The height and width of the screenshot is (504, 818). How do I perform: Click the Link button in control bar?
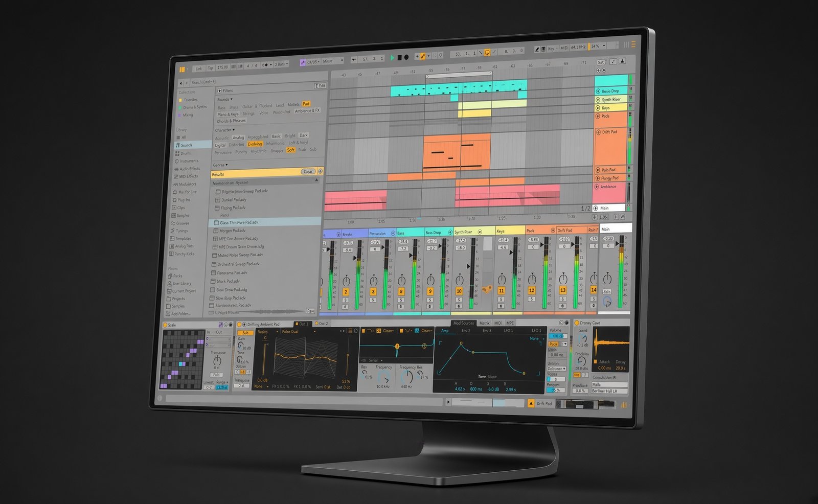tap(198, 68)
